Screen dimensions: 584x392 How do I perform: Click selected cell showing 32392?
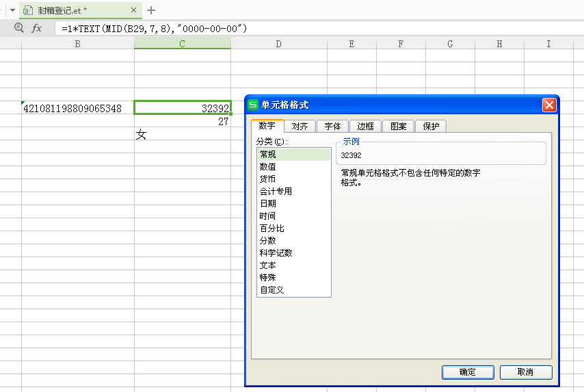click(183, 107)
